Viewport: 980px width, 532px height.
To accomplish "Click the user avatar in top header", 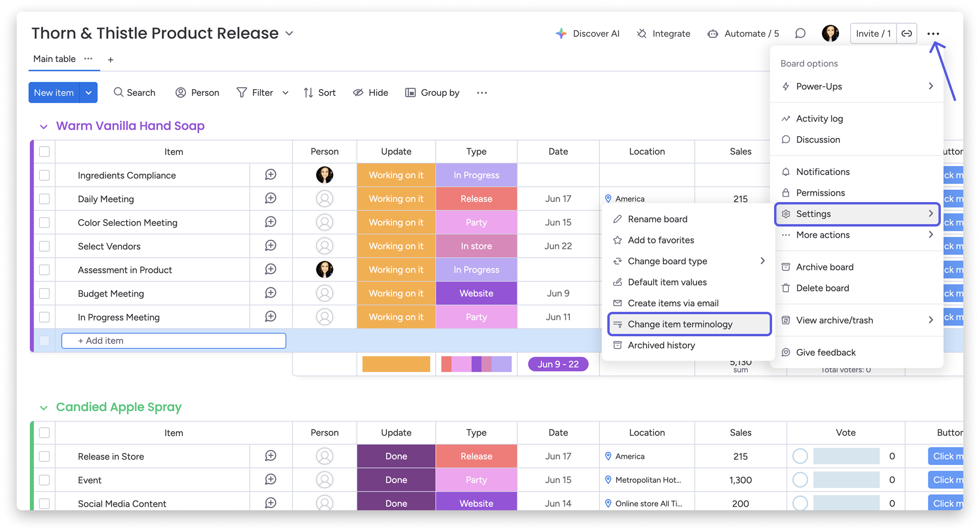I will coord(830,33).
